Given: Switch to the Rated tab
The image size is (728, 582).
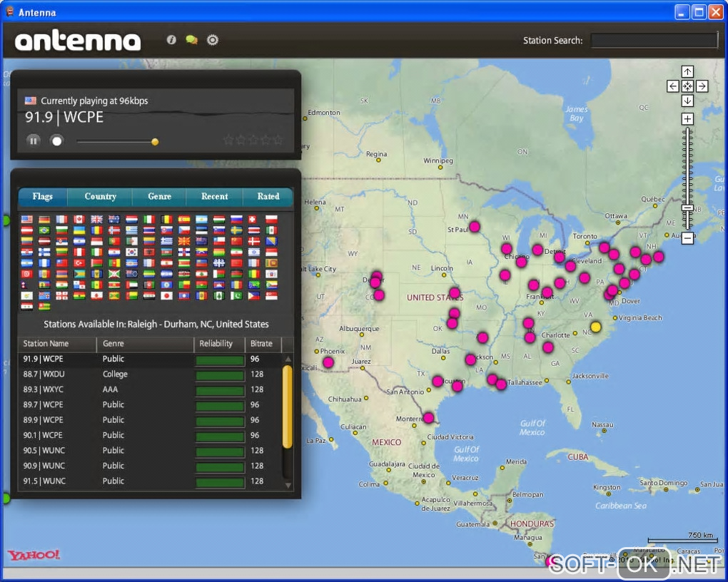Looking at the screenshot, I should pyautogui.click(x=268, y=196).
